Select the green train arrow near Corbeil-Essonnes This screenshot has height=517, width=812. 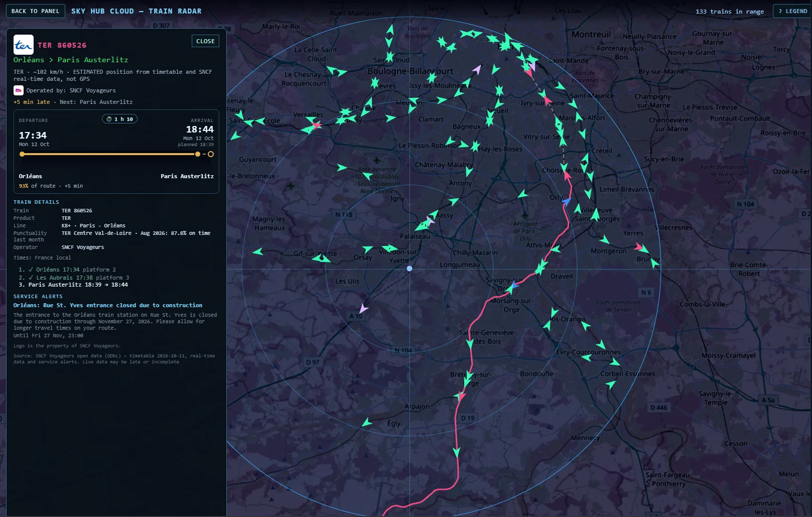coord(611,384)
